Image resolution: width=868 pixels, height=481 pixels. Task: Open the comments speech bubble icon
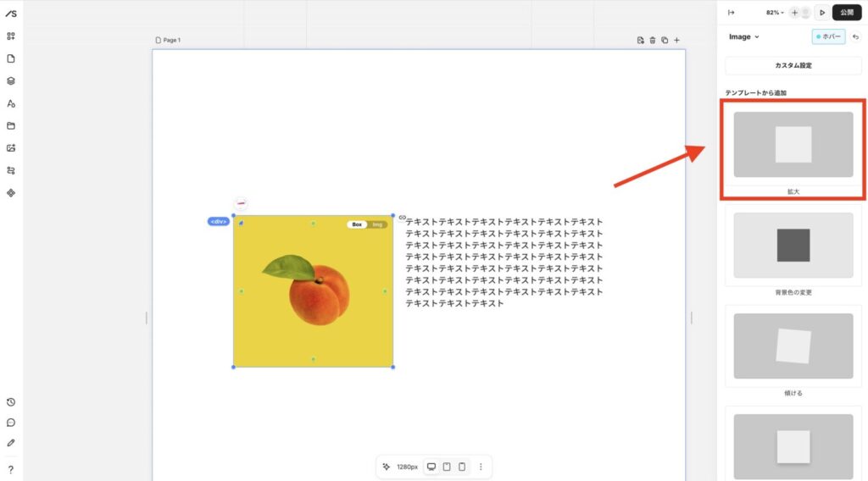pyautogui.click(x=11, y=423)
